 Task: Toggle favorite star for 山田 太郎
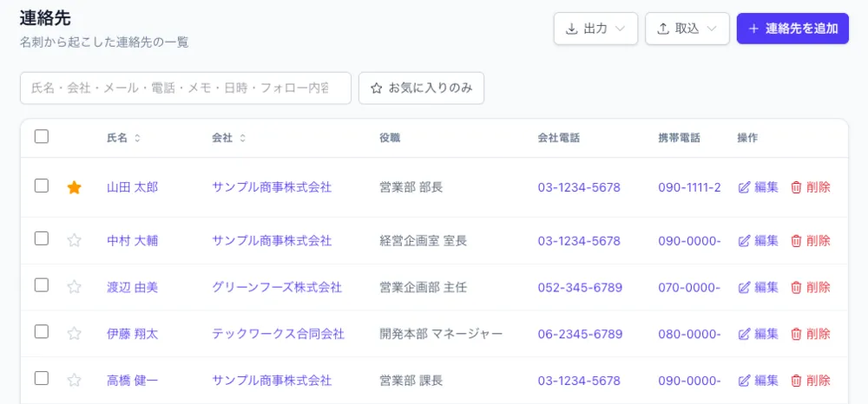coord(74,188)
